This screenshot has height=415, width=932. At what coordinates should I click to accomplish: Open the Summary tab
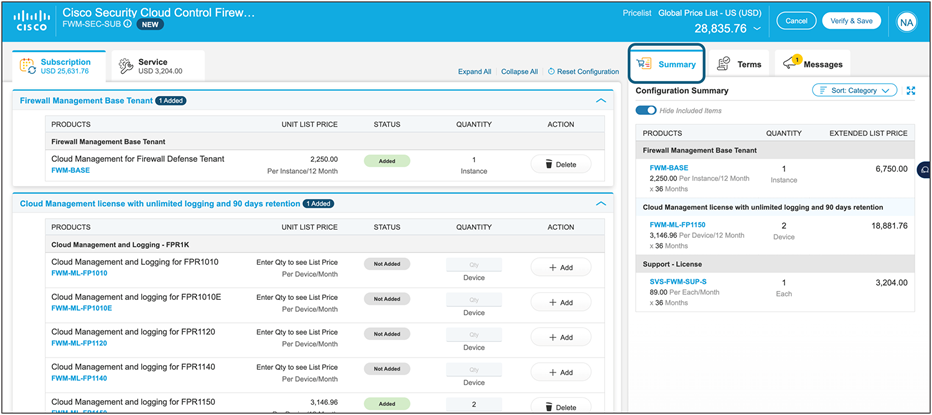[x=666, y=64]
